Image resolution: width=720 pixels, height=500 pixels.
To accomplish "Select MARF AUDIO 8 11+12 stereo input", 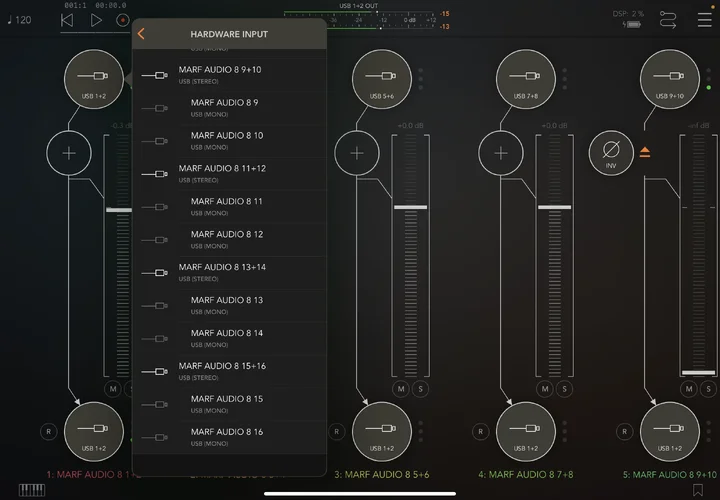I will click(x=229, y=174).
